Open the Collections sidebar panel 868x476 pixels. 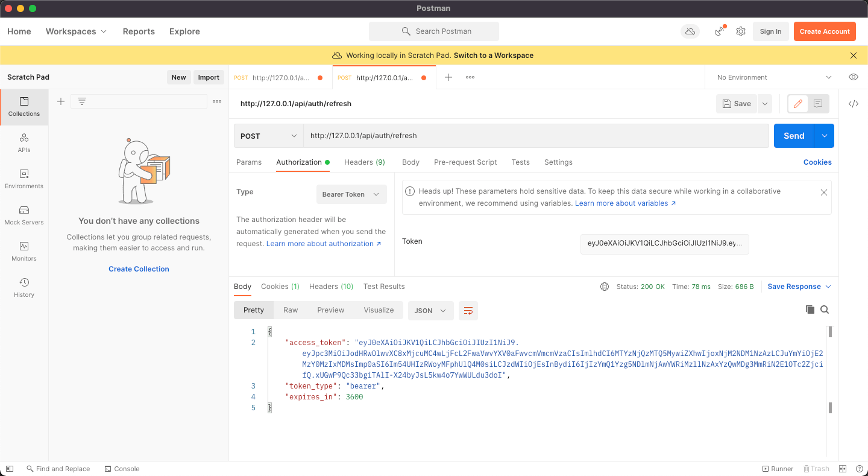pyautogui.click(x=24, y=107)
